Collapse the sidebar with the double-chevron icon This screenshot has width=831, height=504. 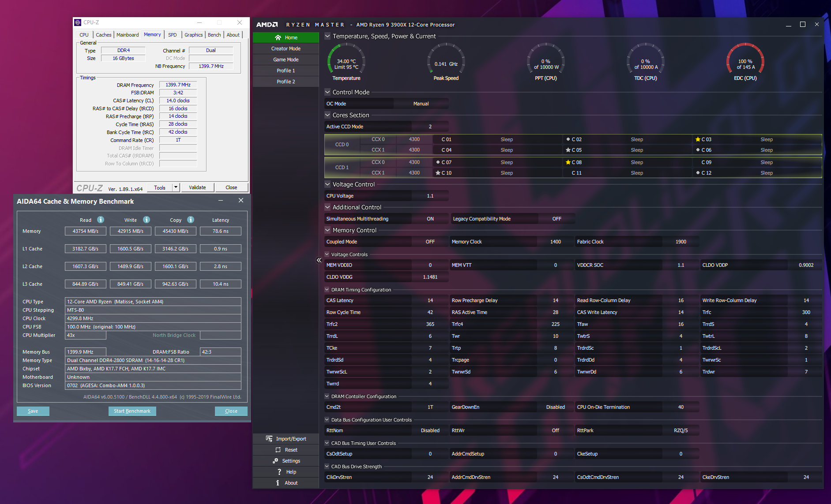(x=319, y=260)
